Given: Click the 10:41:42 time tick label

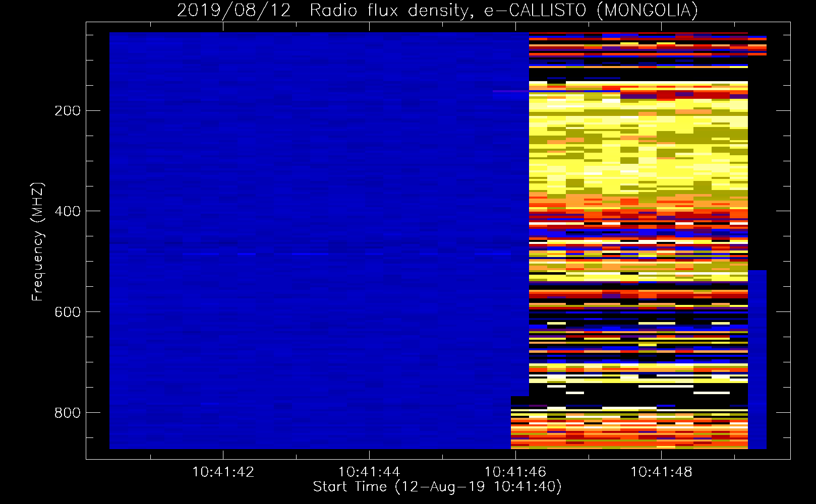Looking at the screenshot, I should 223,472.
